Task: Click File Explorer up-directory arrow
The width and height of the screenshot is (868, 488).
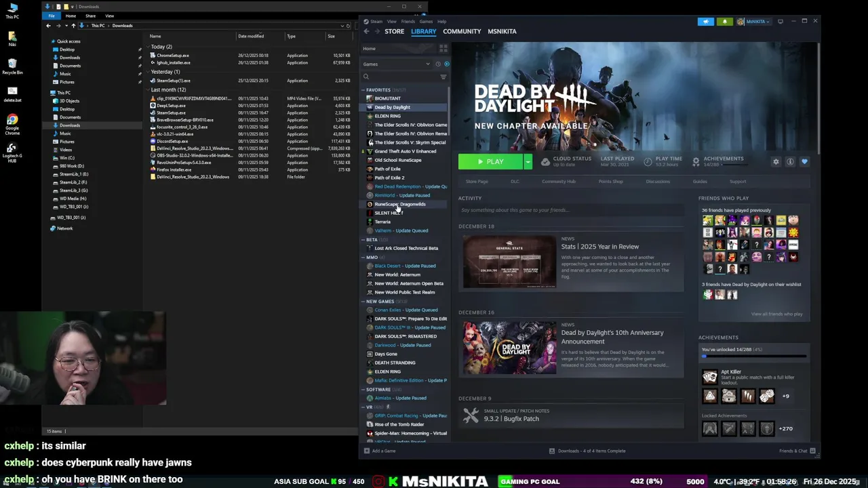Action: [x=73, y=26]
